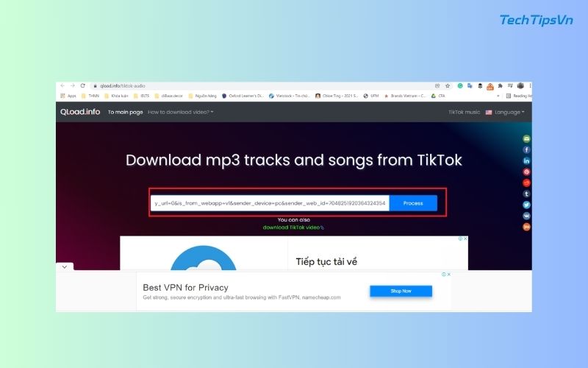Share page on LinkedIn
Viewport: 588px width, 368px height.
[526, 160]
